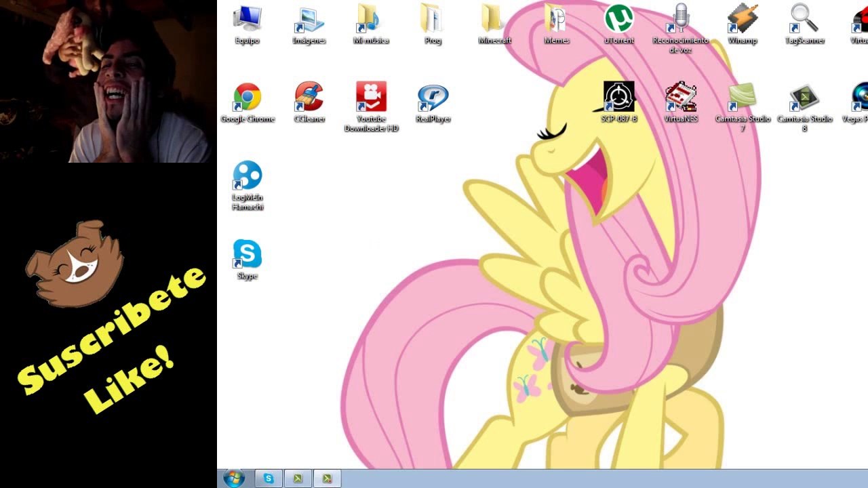Select the uTorrent desktop shortcut
The image size is (868, 488).
(618, 24)
